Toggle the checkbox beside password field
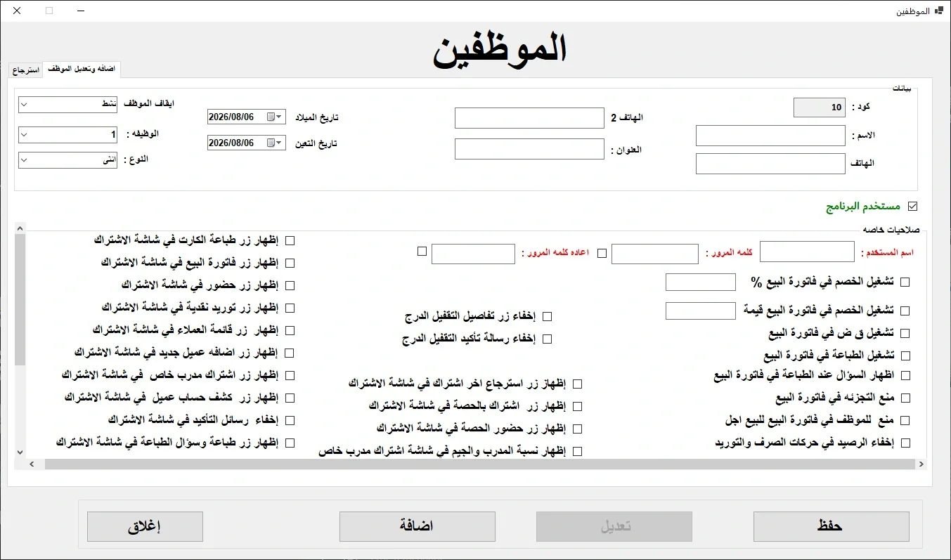951x560 pixels. pyautogui.click(x=602, y=254)
